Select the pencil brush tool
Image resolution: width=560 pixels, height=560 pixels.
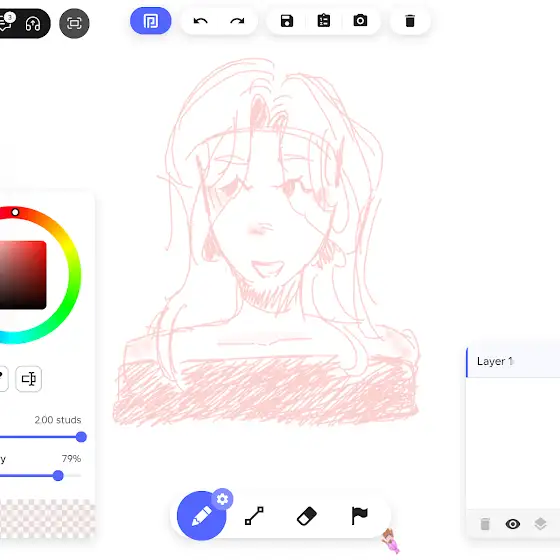coord(201,516)
